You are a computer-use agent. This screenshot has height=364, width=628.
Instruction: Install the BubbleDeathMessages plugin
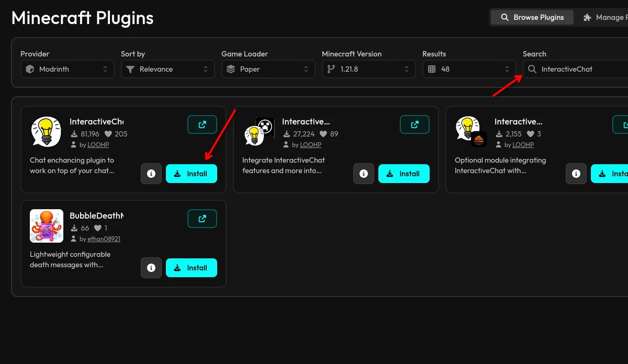click(192, 268)
